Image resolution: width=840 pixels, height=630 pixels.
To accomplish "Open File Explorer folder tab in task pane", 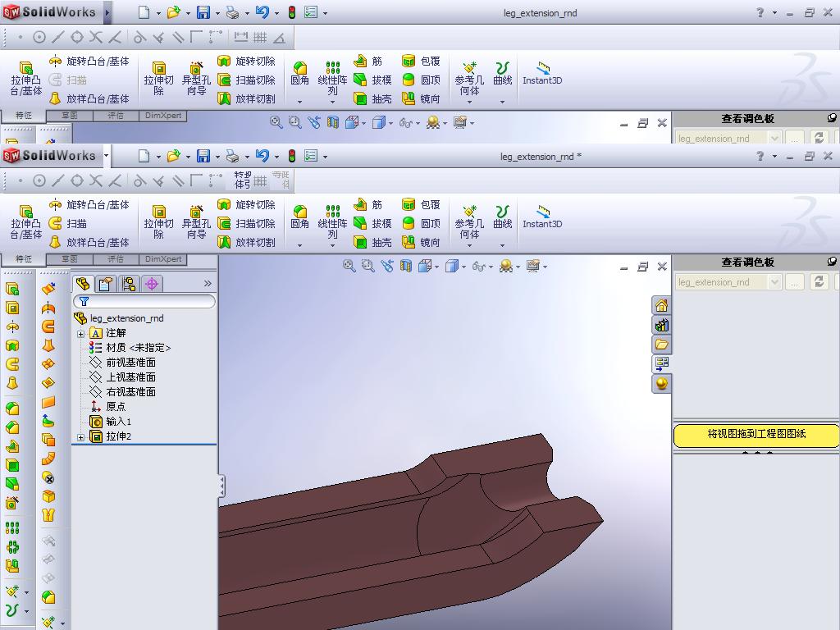I will [x=662, y=345].
